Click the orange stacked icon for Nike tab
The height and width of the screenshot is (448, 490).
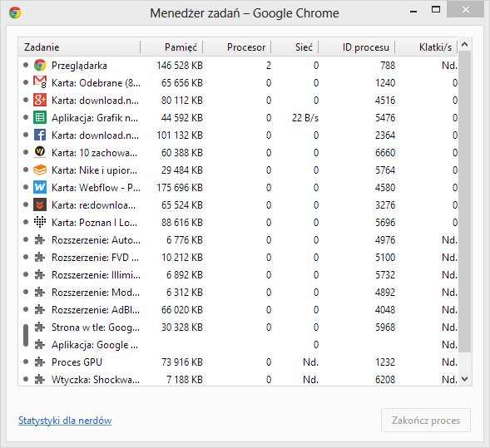coord(40,170)
